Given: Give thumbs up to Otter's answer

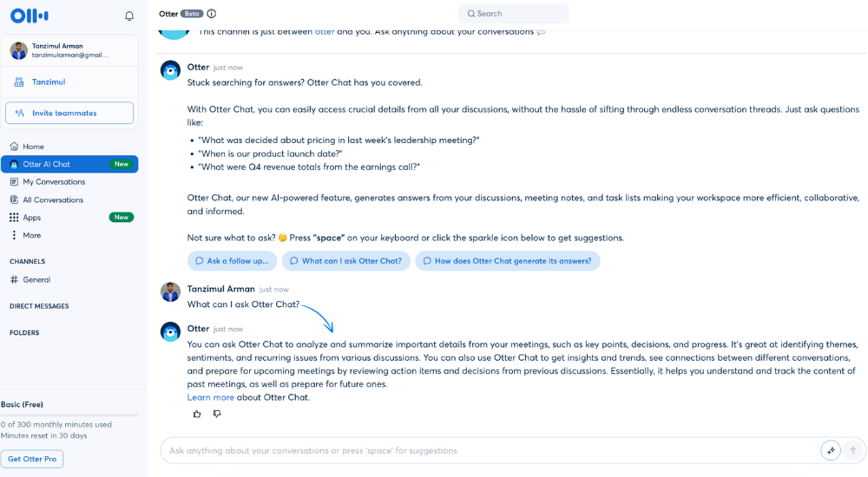Looking at the screenshot, I should pos(197,414).
